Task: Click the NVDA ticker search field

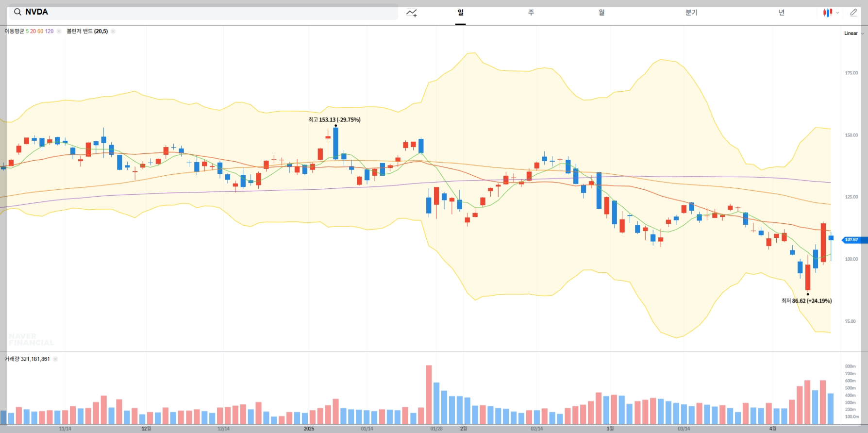Action: (203, 12)
